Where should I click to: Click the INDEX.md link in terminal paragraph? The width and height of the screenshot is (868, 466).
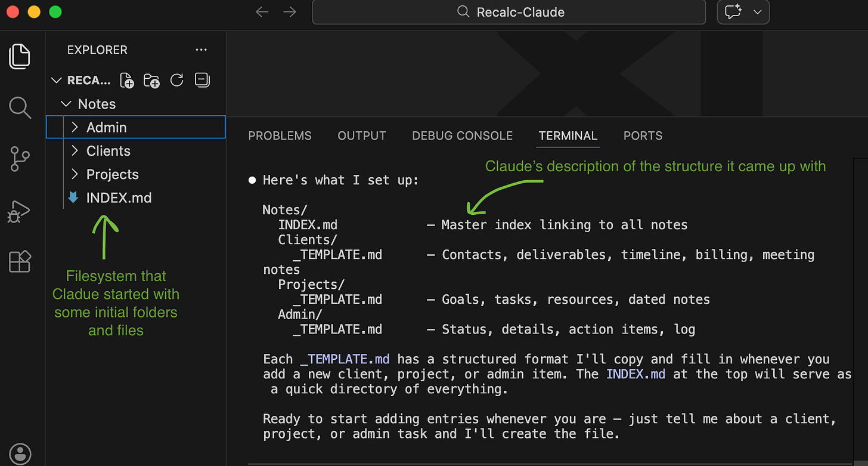click(x=635, y=374)
